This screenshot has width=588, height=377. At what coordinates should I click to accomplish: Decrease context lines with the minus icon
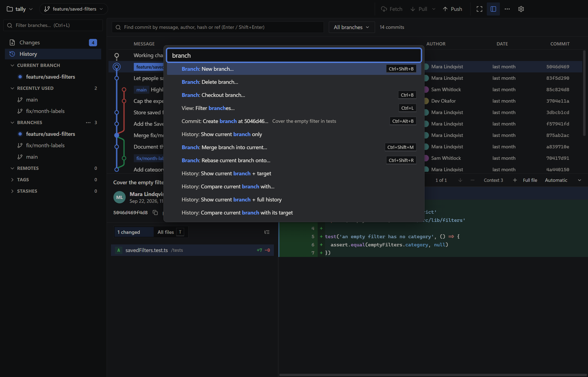pyautogui.click(x=472, y=180)
